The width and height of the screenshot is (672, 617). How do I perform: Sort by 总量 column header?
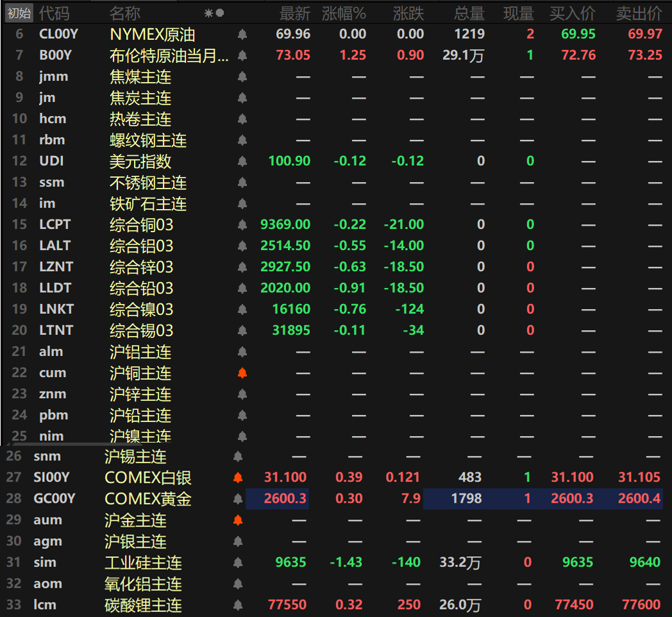pyautogui.click(x=469, y=13)
